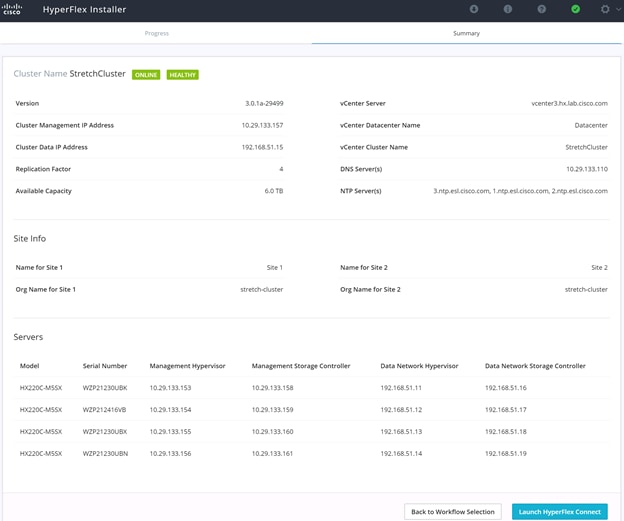The image size is (624, 521).
Task: Switch to the Summary tab
Action: 466,33
